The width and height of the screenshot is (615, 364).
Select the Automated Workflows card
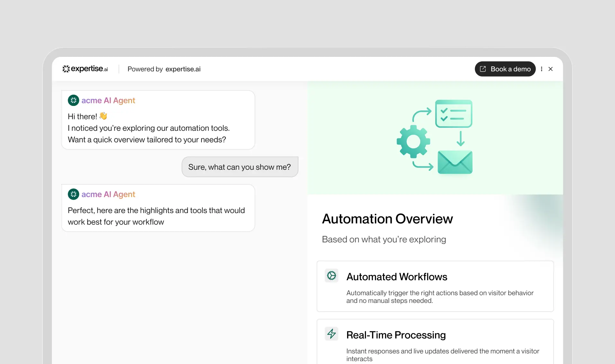tap(435, 286)
